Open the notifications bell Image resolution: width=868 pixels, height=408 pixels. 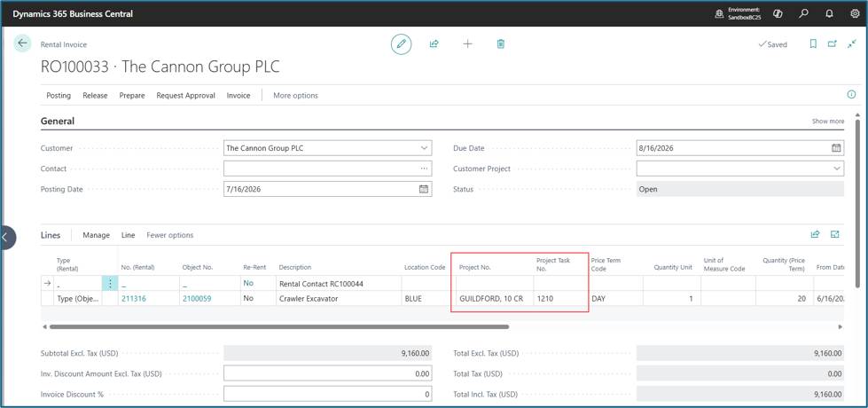pyautogui.click(x=829, y=14)
